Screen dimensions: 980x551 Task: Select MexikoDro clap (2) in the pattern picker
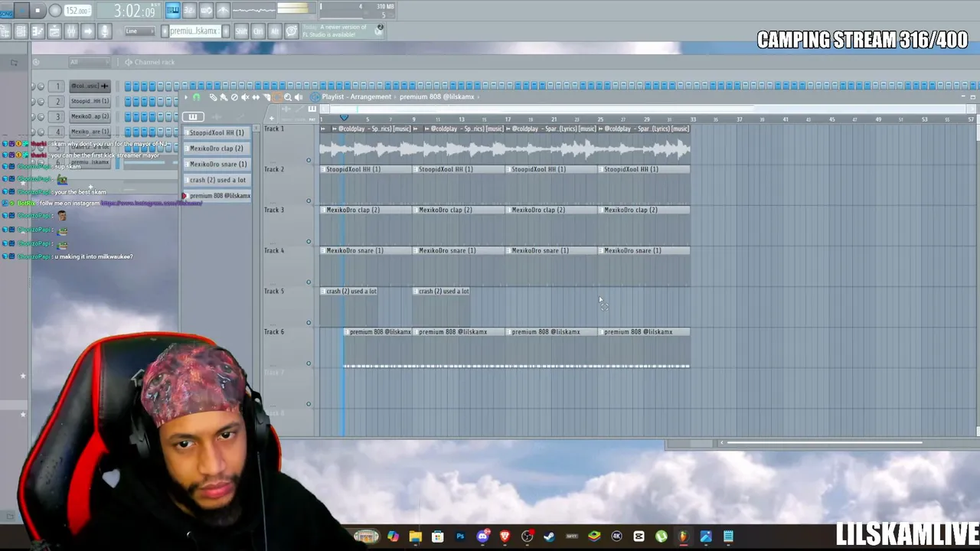(217, 148)
